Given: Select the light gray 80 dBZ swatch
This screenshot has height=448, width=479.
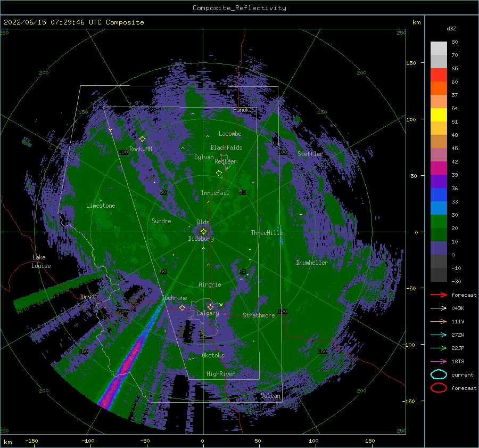Looking at the screenshot, I should click(x=439, y=48).
